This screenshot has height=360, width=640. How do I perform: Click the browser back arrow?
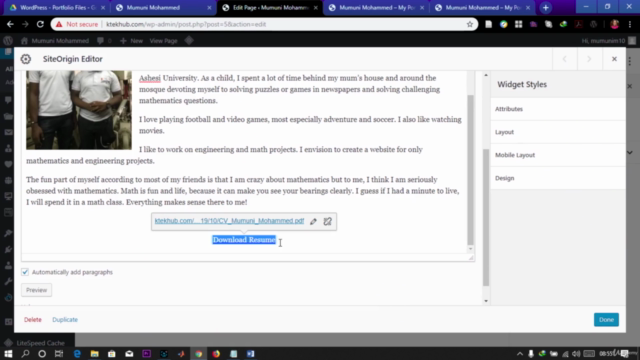point(10,24)
